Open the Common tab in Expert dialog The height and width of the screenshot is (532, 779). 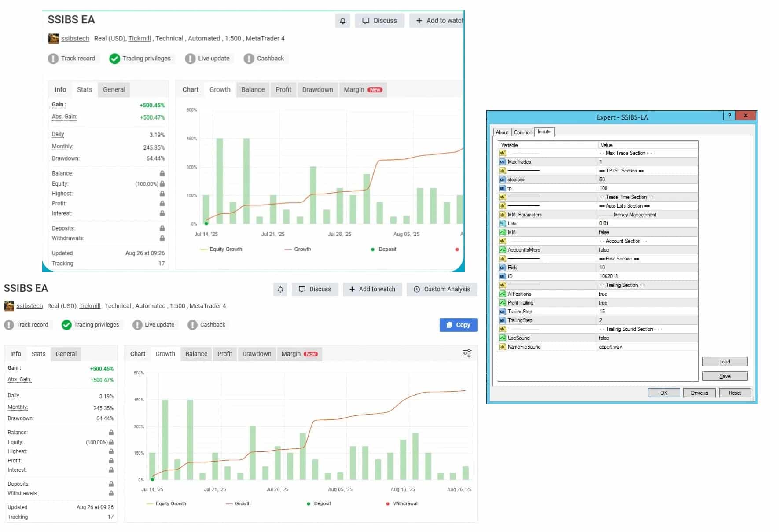pyautogui.click(x=523, y=132)
